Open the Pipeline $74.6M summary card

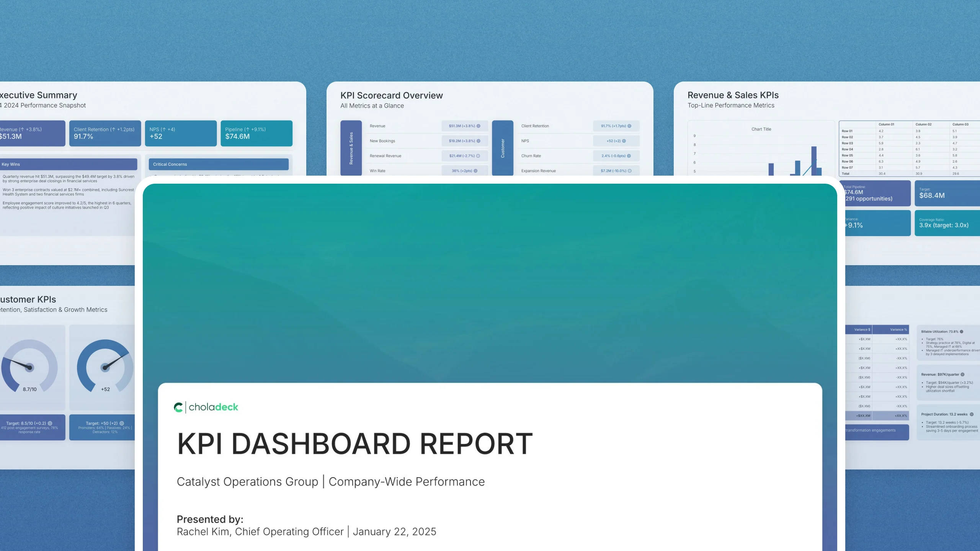pyautogui.click(x=256, y=133)
